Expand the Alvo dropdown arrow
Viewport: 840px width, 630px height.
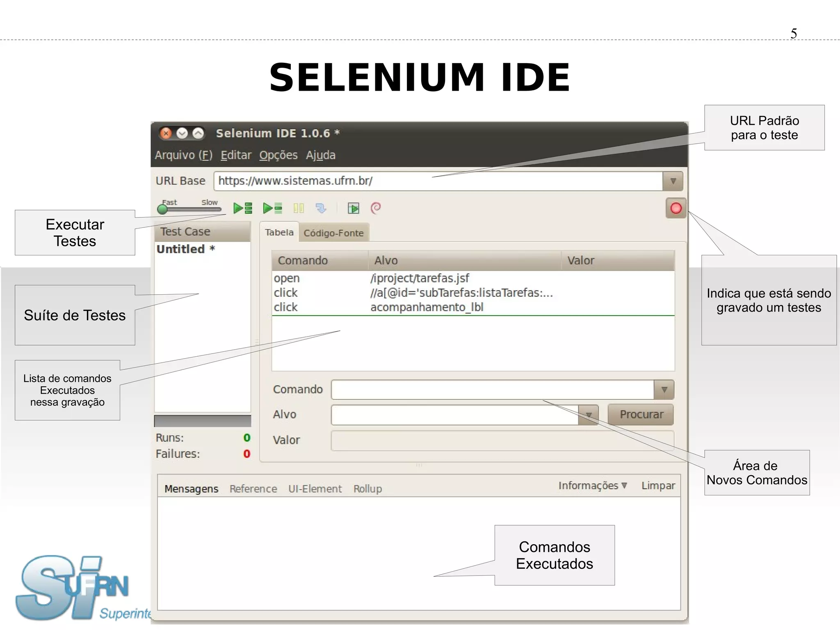pos(589,415)
